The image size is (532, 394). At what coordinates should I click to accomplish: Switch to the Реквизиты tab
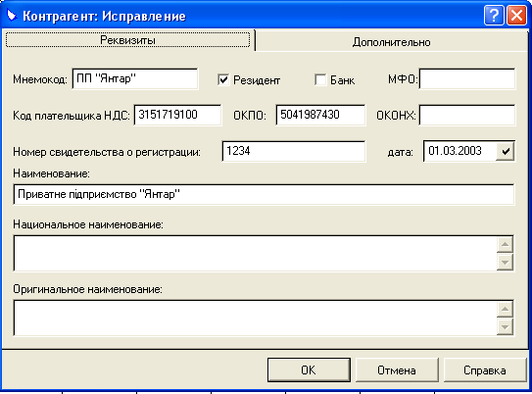click(x=128, y=40)
